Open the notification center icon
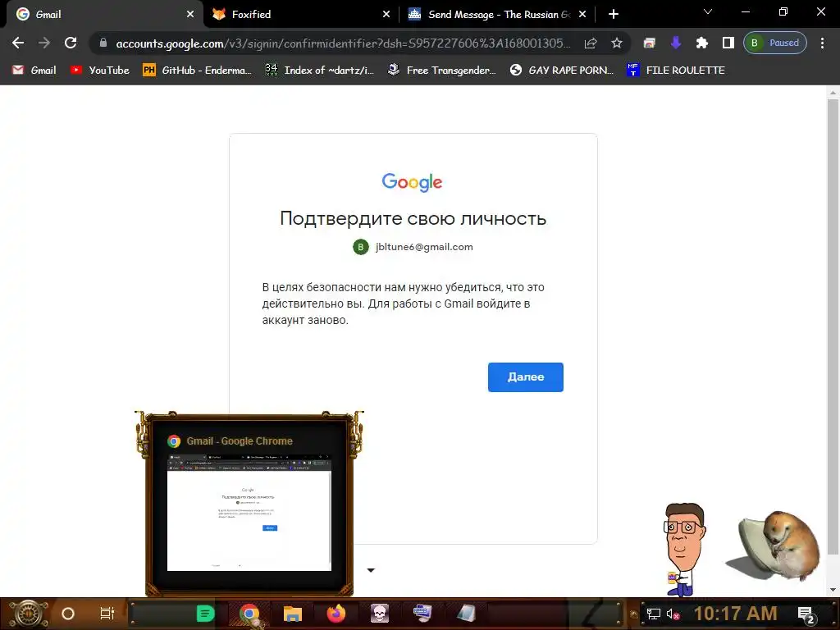This screenshot has height=630, width=840. 806,615
